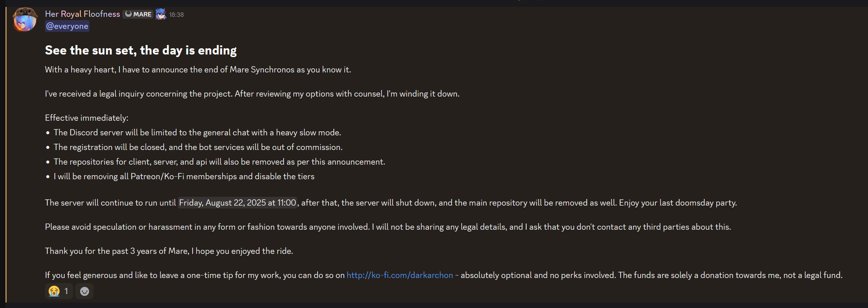Click the 18:38 message timestamp

[x=176, y=15]
